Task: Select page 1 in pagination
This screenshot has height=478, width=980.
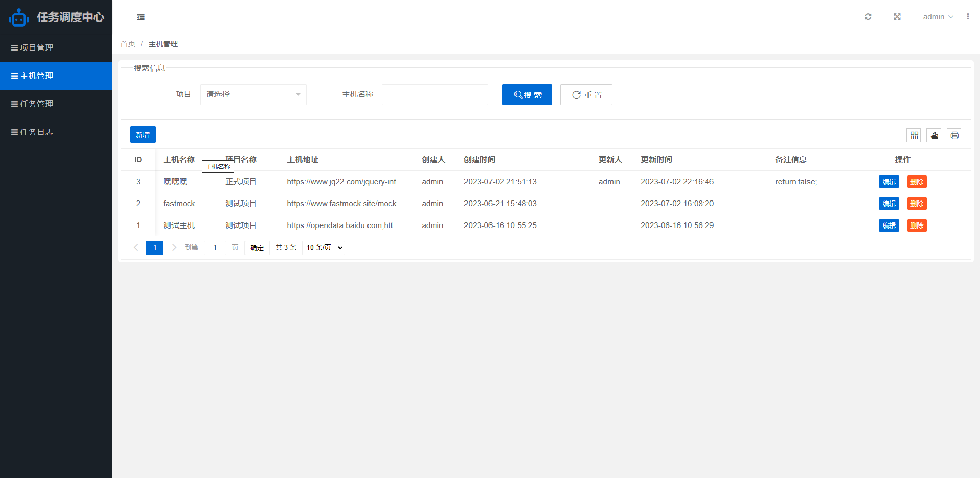Action: pos(155,247)
